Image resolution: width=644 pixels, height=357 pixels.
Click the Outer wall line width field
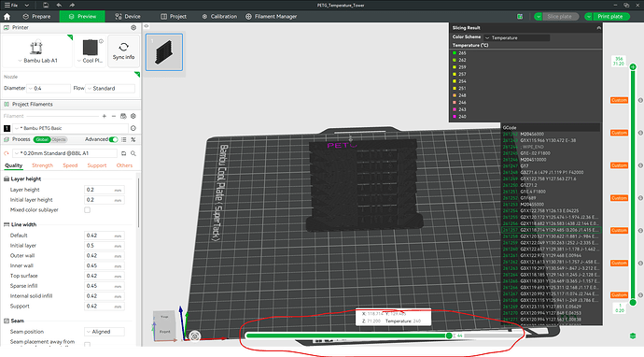pyautogui.click(x=105, y=255)
